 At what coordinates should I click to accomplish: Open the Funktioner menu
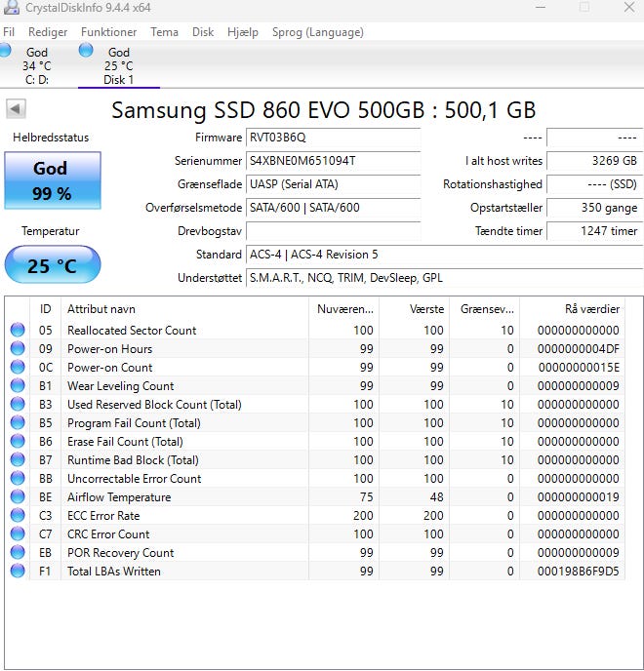click(x=109, y=32)
